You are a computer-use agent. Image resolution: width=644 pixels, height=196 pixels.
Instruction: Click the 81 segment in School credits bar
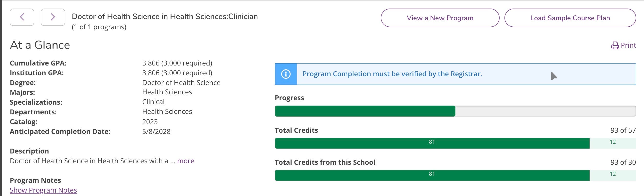432,175
